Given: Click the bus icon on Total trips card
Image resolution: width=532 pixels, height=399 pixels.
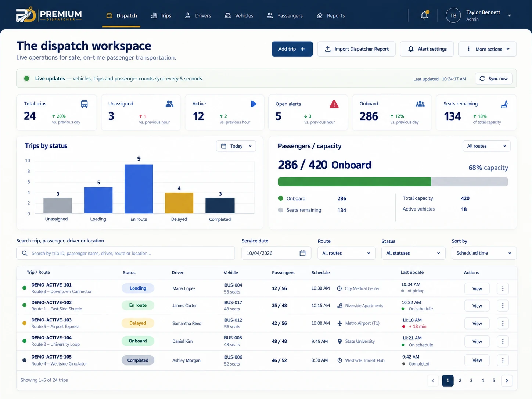Looking at the screenshot, I should [84, 104].
